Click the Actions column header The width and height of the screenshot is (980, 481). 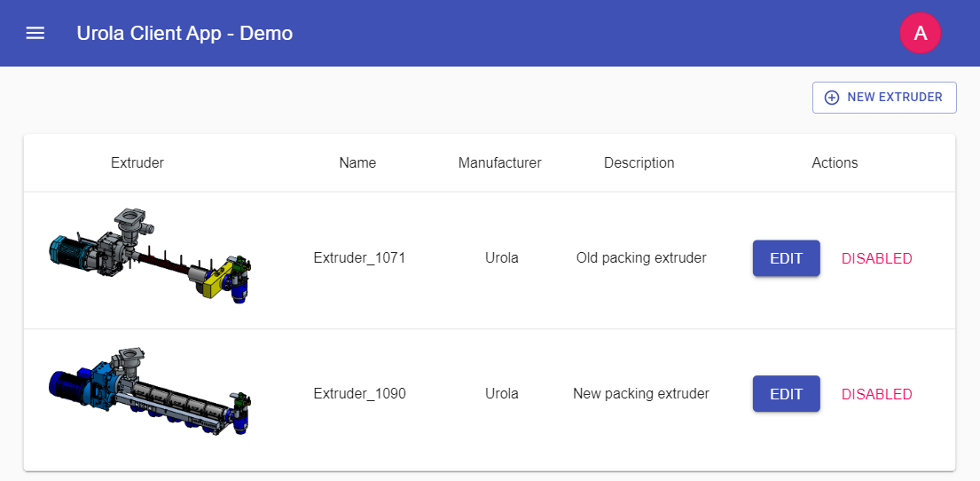point(835,163)
